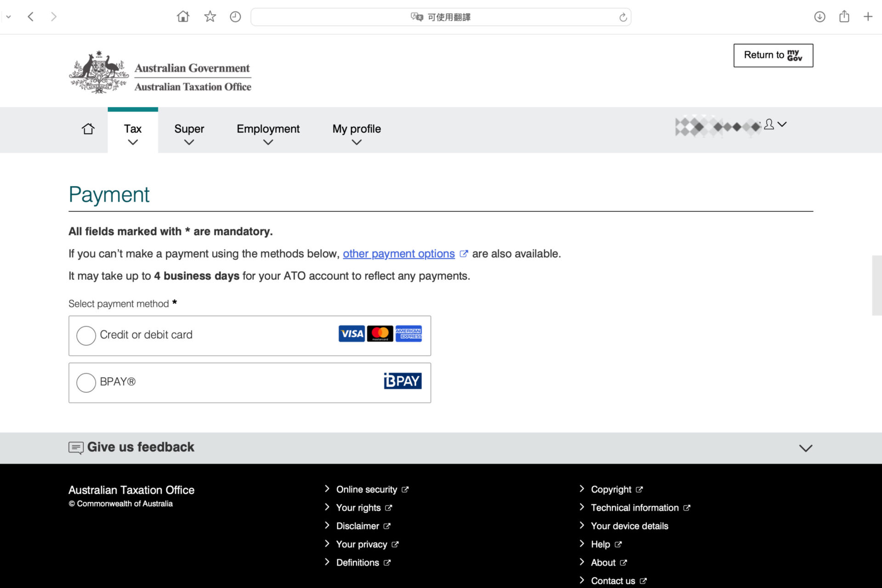Select Credit or debit card payment method

pos(86,335)
